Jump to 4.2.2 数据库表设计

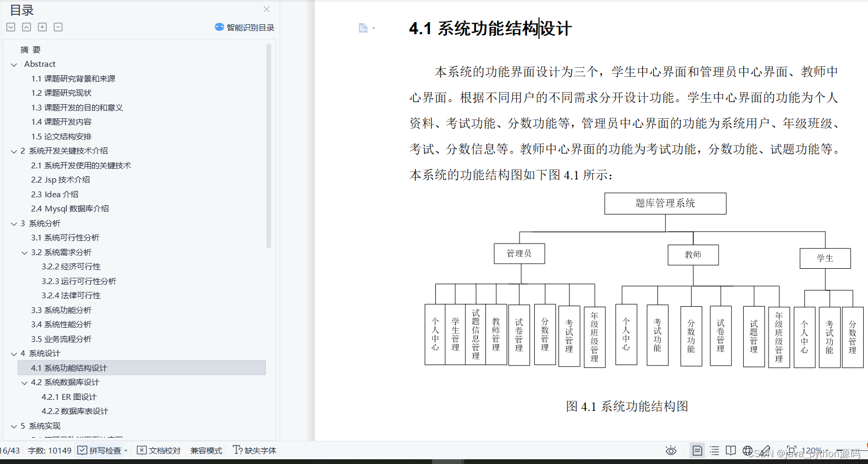[75, 411]
